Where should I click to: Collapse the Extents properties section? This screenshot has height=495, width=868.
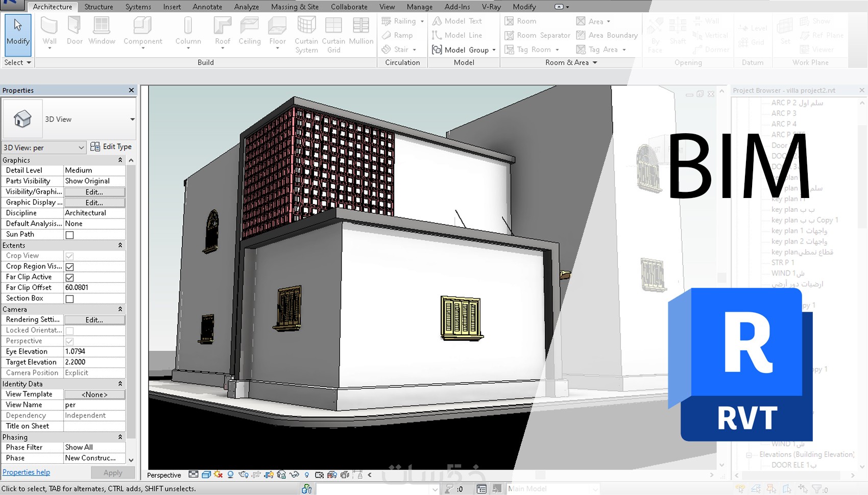[x=120, y=245]
